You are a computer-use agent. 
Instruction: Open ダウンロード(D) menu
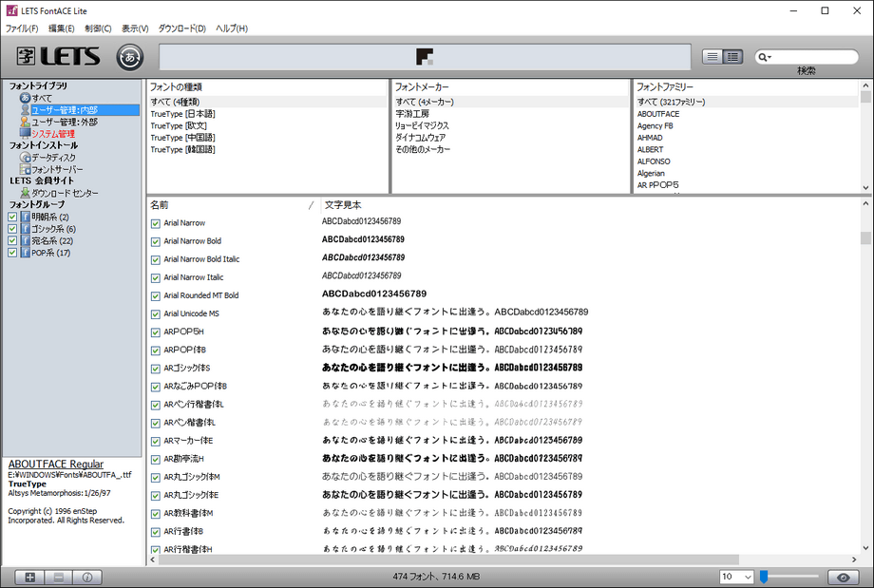[x=182, y=28]
